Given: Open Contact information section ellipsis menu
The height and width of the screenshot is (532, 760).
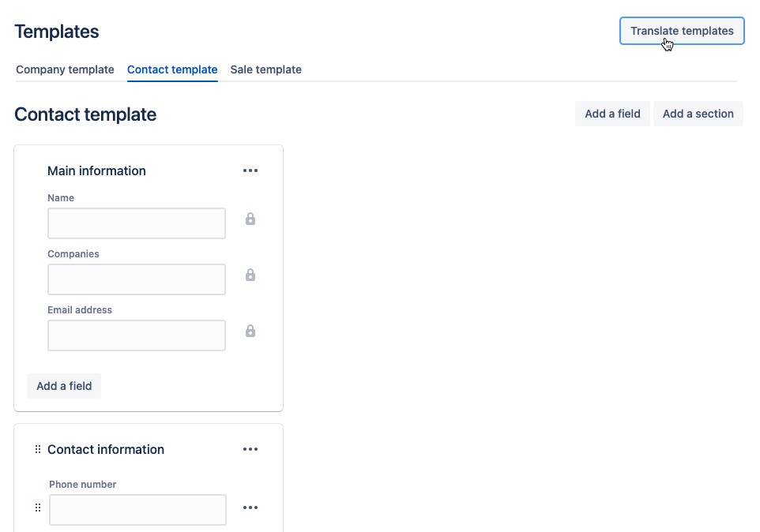Looking at the screenshot, I should click(250, 449).
